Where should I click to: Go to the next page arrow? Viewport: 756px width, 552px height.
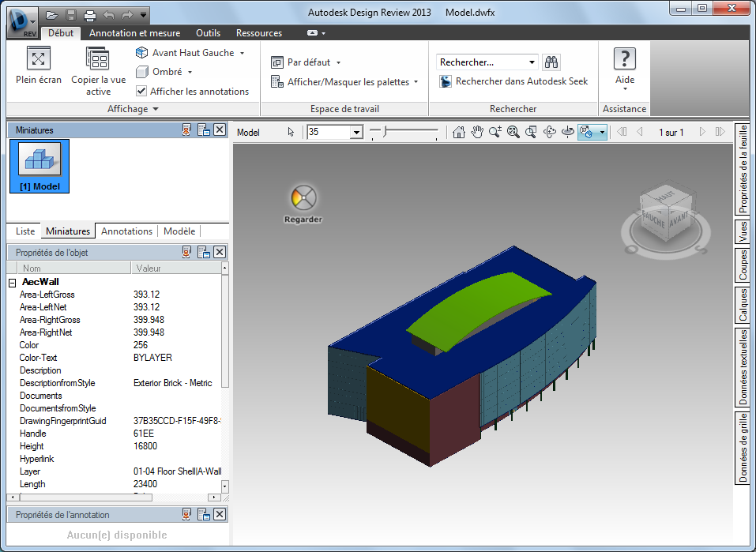702,132
